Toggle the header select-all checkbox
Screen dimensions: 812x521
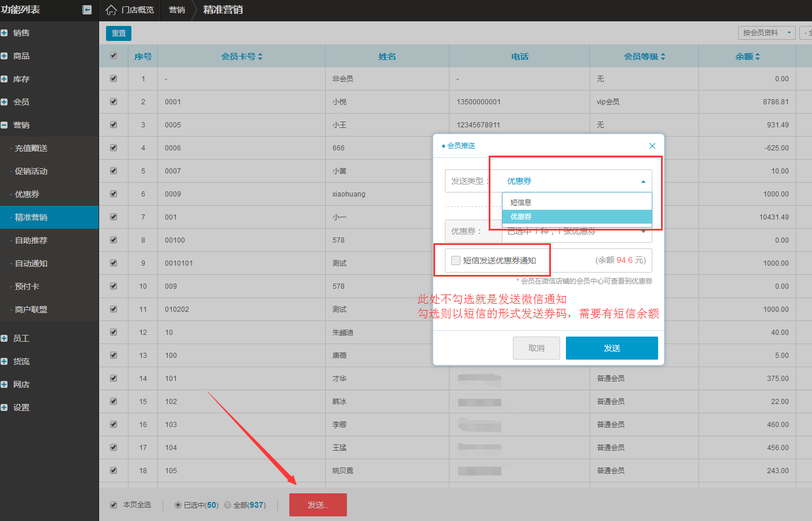(114, 56)
